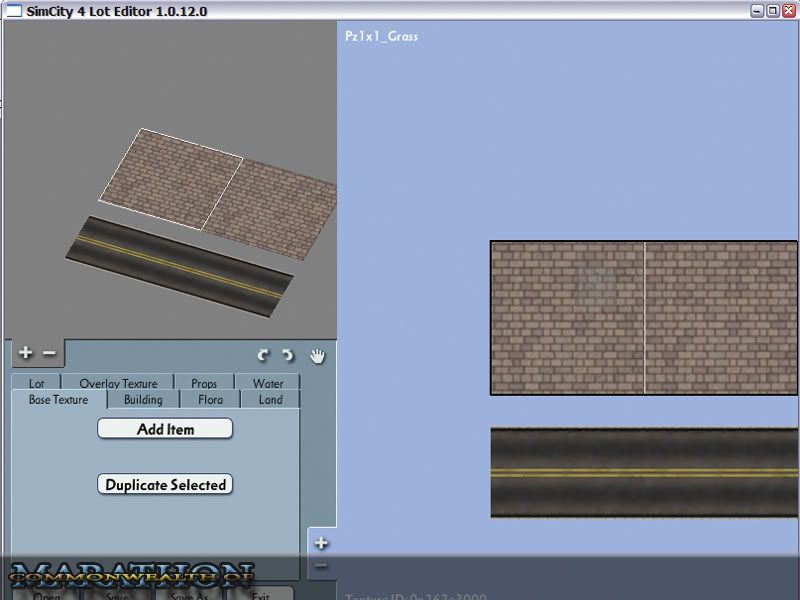Select the road texture in top-down view
This screenshot has height=600, width=800.
644,472
